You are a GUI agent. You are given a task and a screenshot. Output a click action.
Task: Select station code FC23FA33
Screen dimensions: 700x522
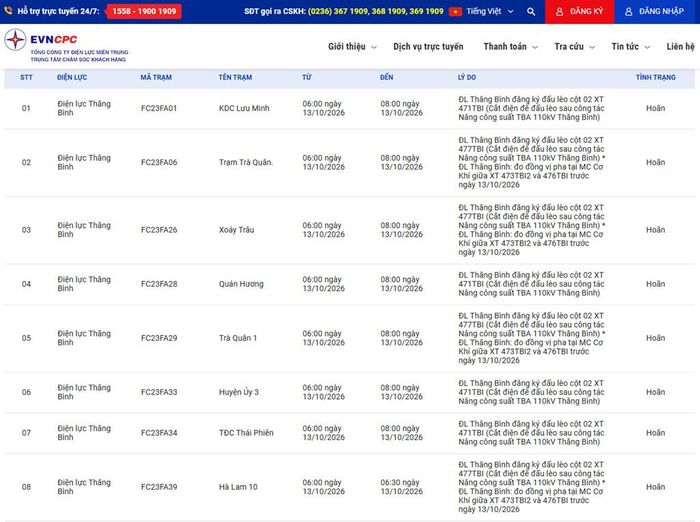(x=159, y=392)
